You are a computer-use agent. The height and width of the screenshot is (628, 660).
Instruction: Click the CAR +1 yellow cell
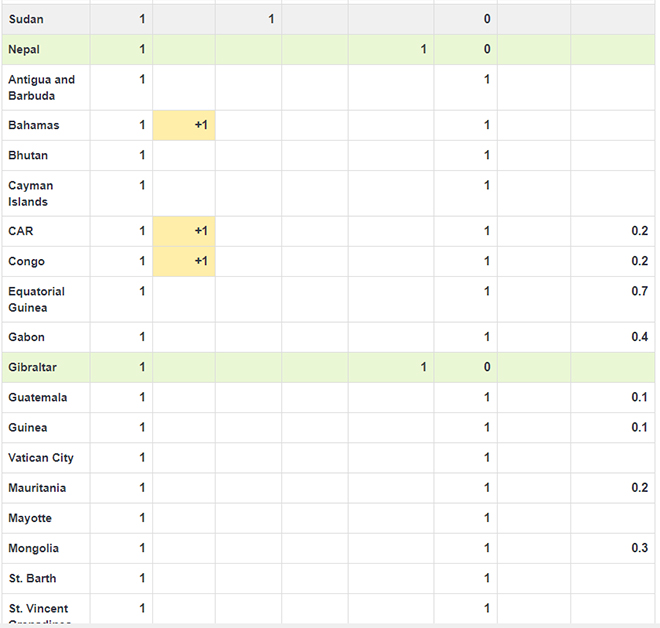[184, 231]
